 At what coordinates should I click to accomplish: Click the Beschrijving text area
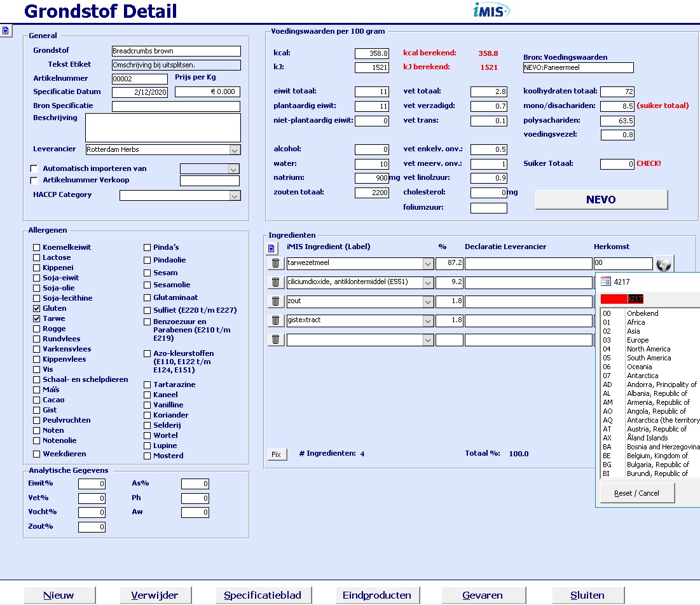pyautogui.click(x=163, y=128)
